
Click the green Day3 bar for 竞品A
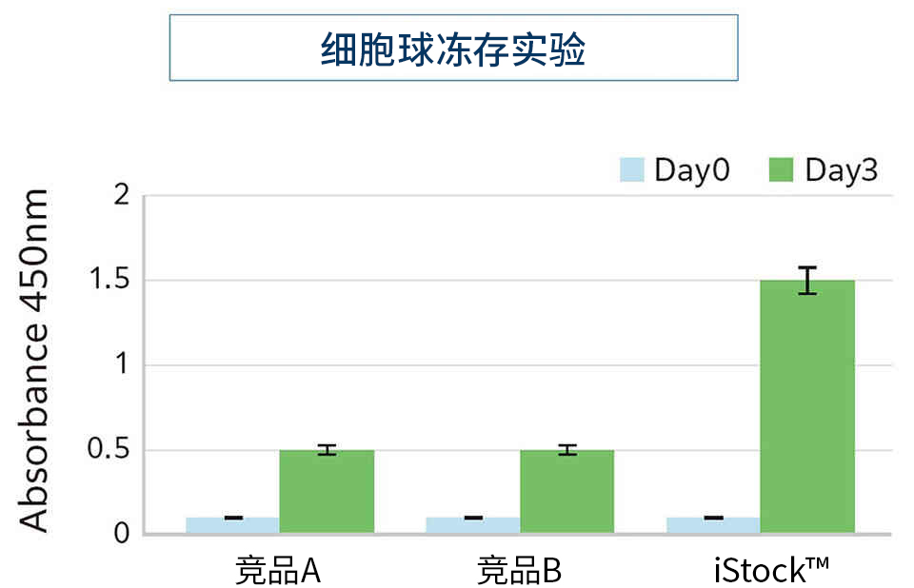click(x=327, y=495)
